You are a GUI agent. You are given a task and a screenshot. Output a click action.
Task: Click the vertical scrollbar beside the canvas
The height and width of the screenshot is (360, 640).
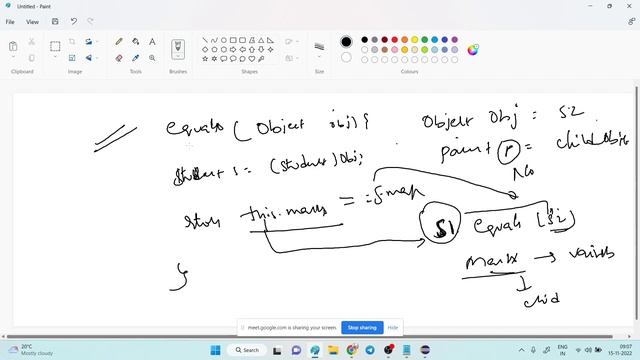(x=637, y=203)
